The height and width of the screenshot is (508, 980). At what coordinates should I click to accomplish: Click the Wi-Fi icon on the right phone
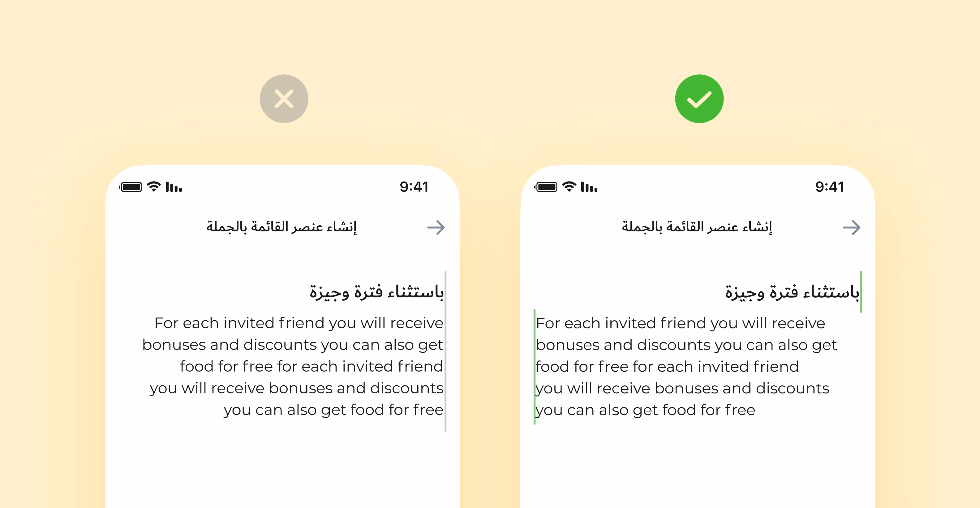pos(569,186)
